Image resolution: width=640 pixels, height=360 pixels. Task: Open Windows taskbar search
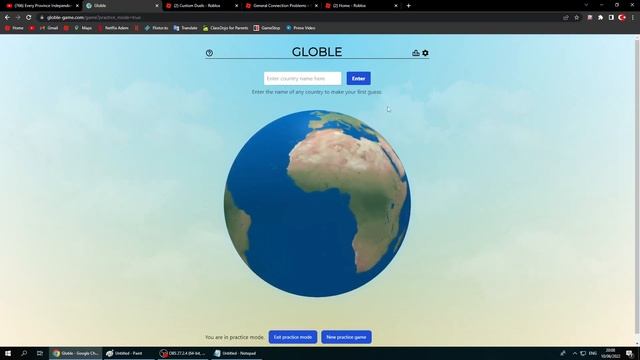[x=24, y=353]
